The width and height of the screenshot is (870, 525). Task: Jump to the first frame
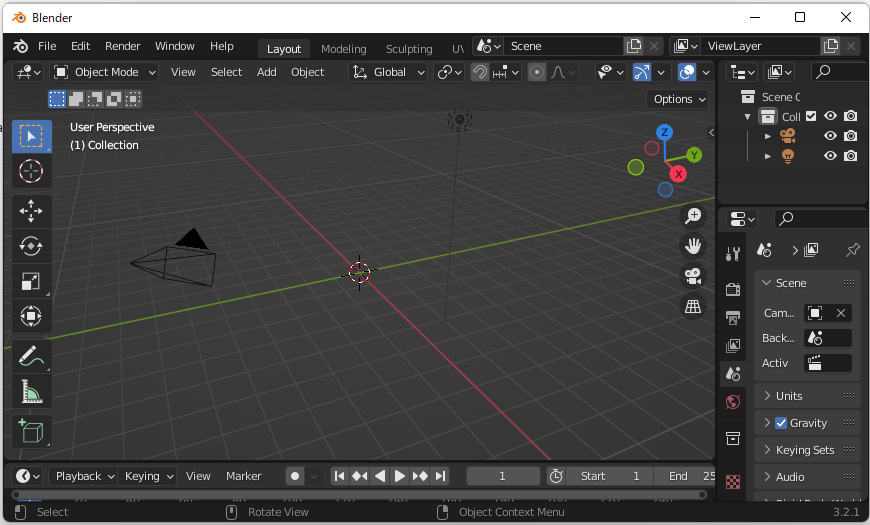click(340, 476)
